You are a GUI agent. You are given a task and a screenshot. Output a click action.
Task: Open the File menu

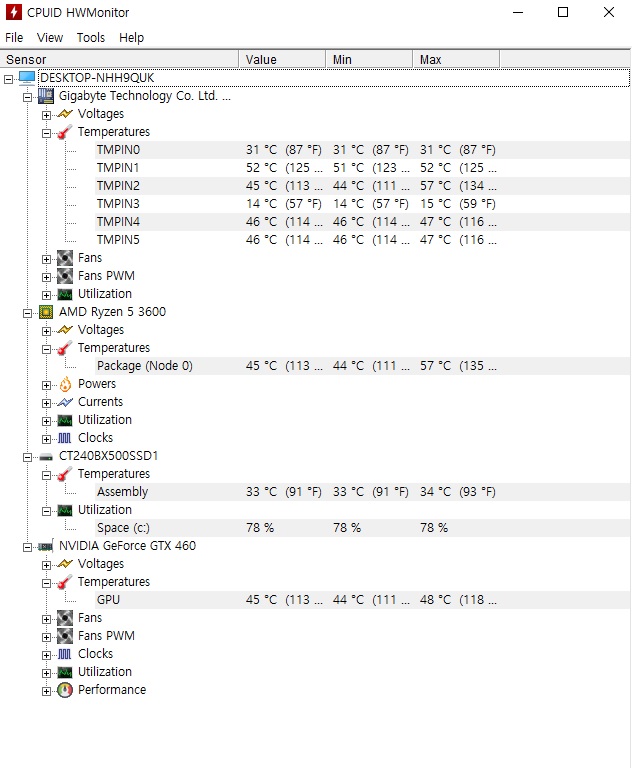(x=14, y=38)
